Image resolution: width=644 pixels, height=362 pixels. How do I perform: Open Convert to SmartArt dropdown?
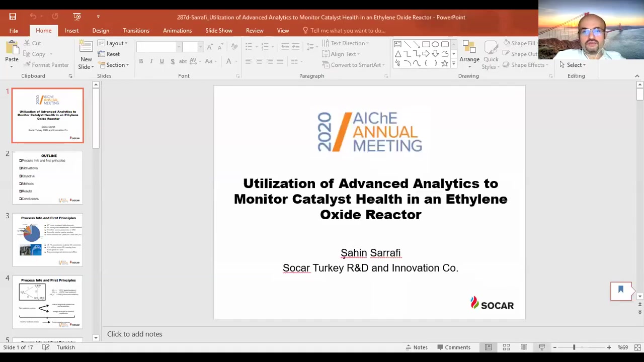pyautogui.click(x=353, y=65)
